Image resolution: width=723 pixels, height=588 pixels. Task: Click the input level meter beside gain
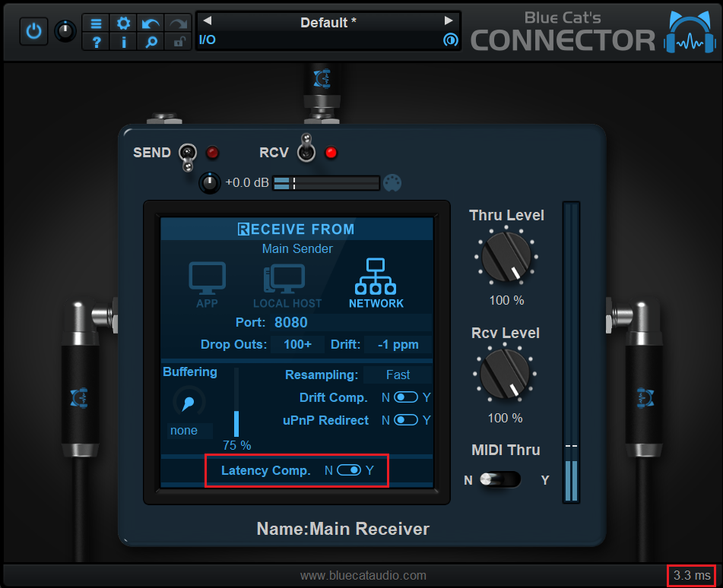(x=325, y=183)
